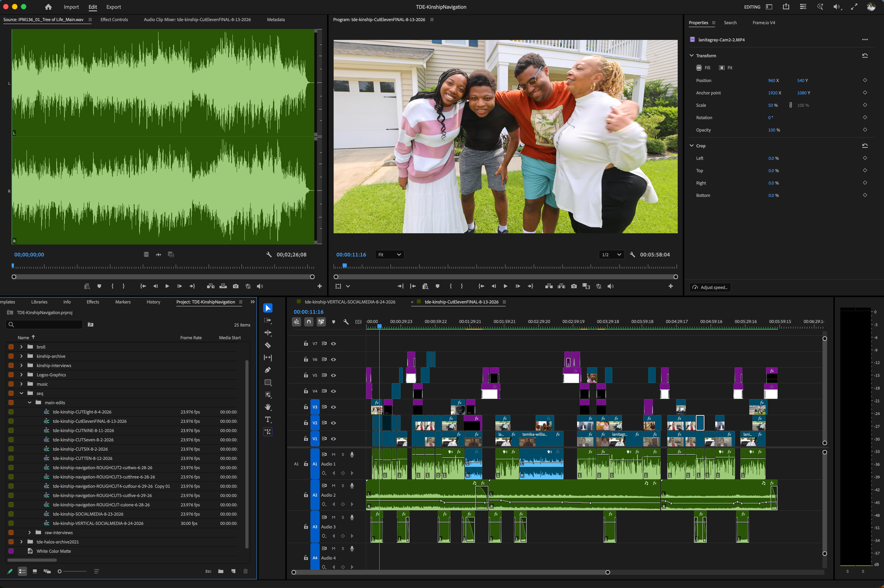Toggle V7 track output eye

333,343
